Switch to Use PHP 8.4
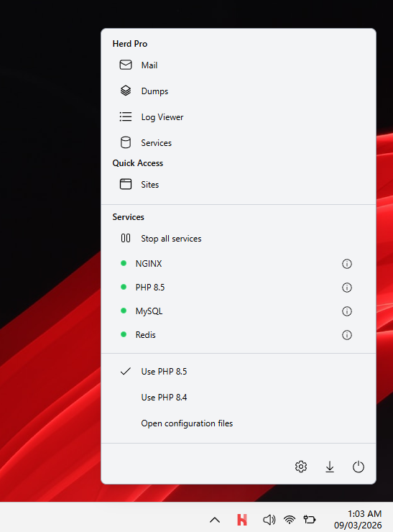This screenshot has width=393, height=532. pyautogui.click(x=239, y=398)
